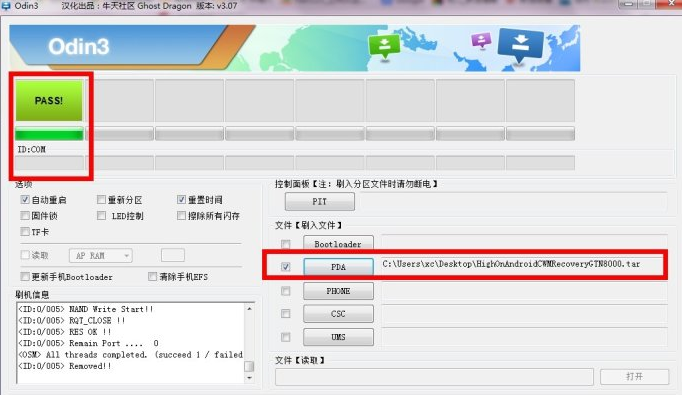
Task: Click the small field beside AP RAM dropdown
Action: (x=173, y=255)
